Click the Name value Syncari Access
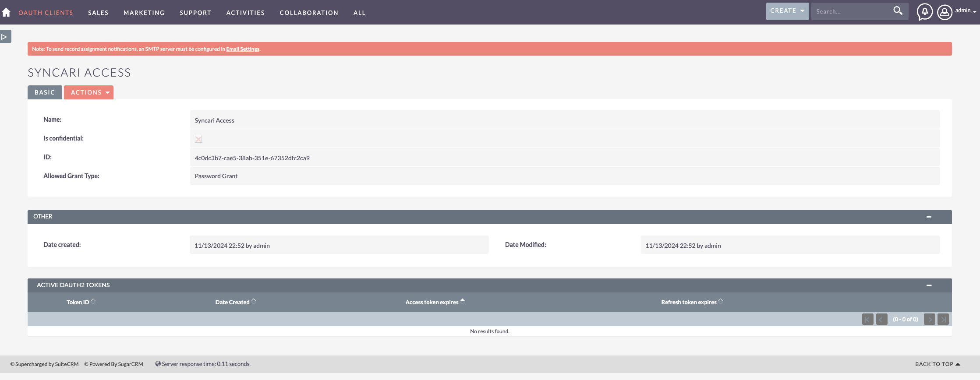Screen dimensions: 980x380 click(x=214, y=120)
